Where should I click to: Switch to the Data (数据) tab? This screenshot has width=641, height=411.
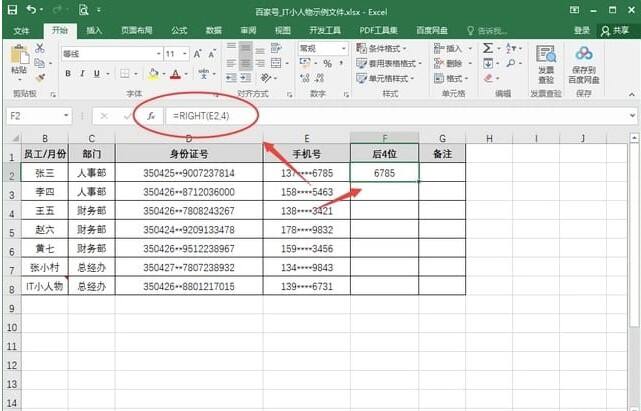pyautogui.click(x=213, y=31)
